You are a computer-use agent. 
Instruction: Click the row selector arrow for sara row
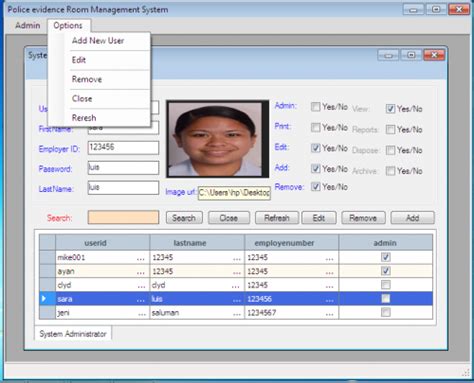point(47,299)
